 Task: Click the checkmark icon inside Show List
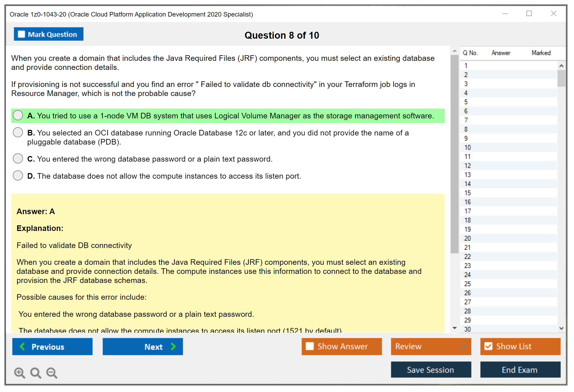489,346
